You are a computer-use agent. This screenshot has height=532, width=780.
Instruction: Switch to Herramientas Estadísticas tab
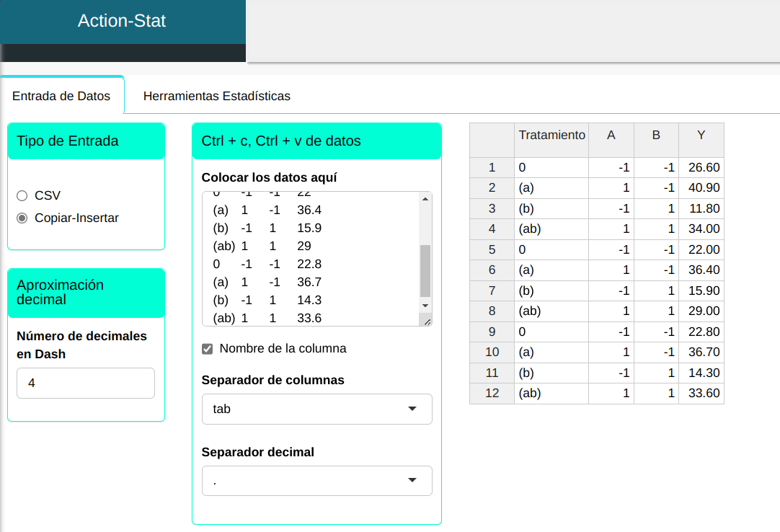[x=216, y=96]
